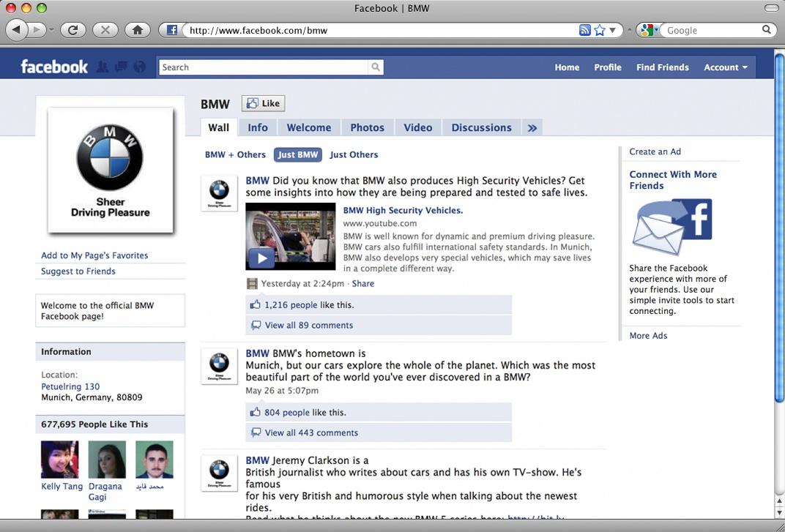Click the browser stop loading button

pyautogui.click(x=105, y=30)
